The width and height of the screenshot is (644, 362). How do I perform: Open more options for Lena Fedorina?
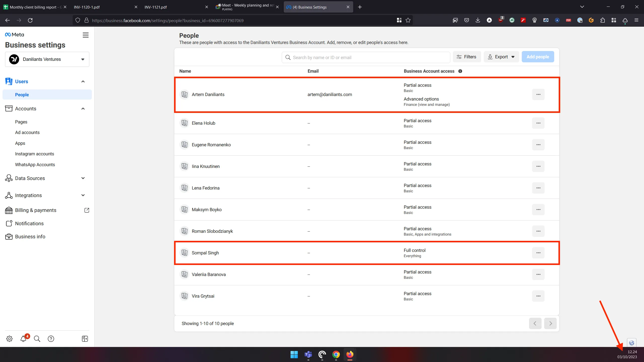538,188
